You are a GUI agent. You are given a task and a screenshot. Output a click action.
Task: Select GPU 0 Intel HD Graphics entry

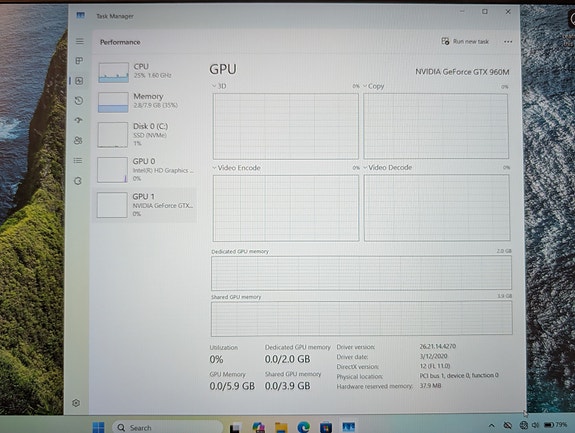coord(145,170)
